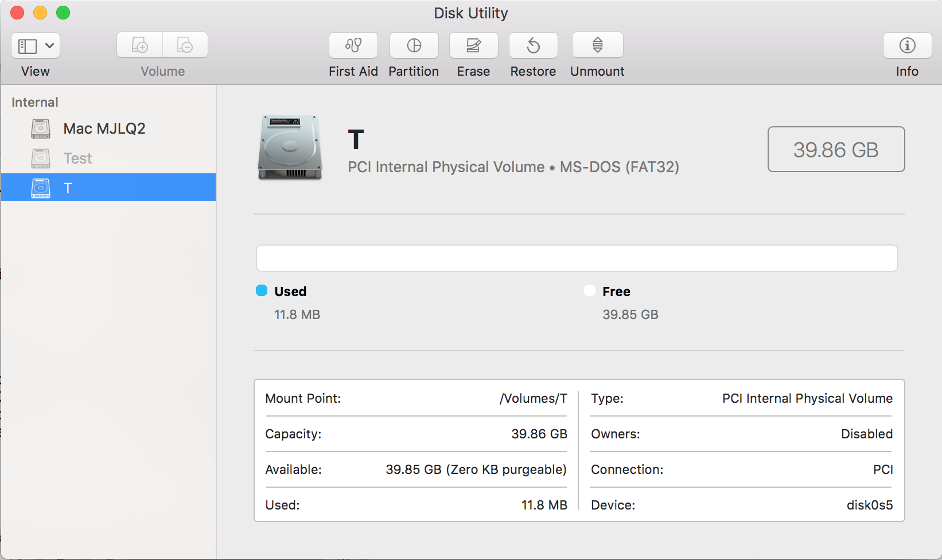
Task: Click the Test disk icon
Action: click(x=41, y=158)
